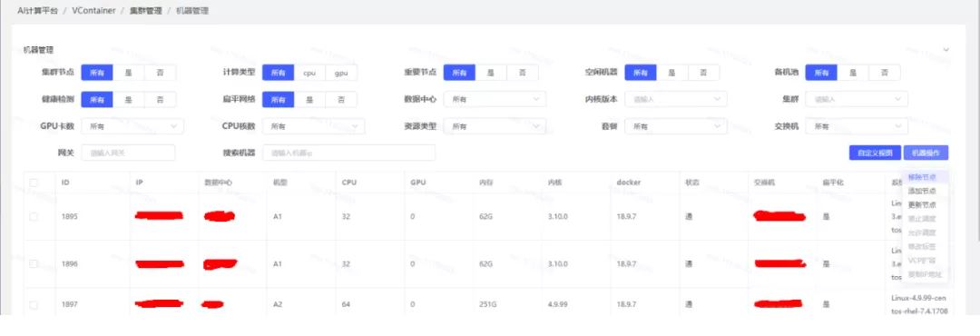Click ID cell 1895
The width and height of the screenshot is (980, 336).
68,216
